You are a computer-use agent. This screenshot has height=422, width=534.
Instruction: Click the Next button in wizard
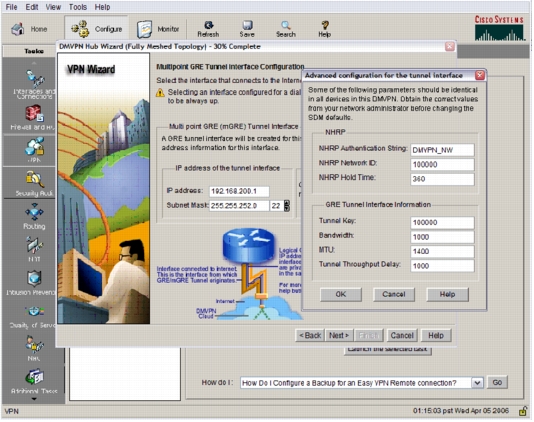point(339,335)
